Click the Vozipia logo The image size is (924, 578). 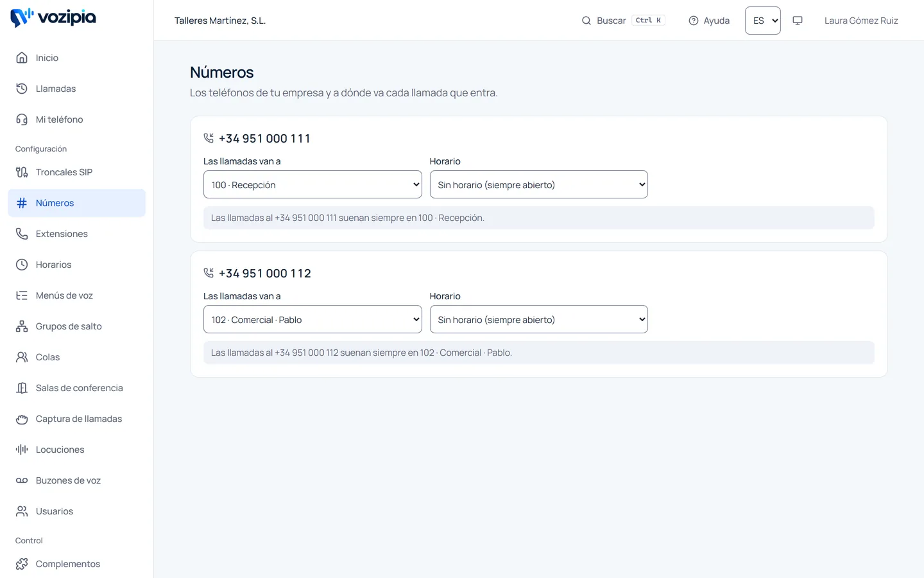53,17
